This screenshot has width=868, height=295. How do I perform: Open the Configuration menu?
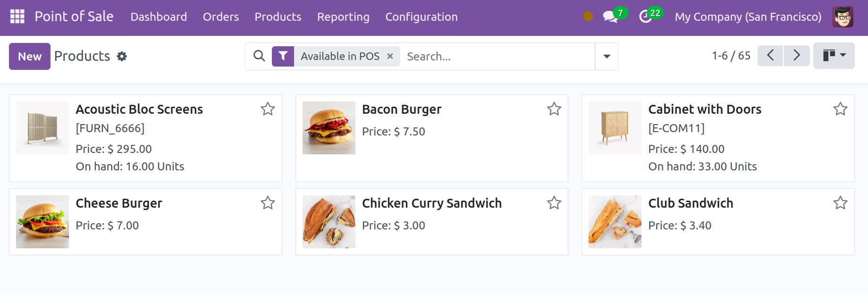point(421,17)
